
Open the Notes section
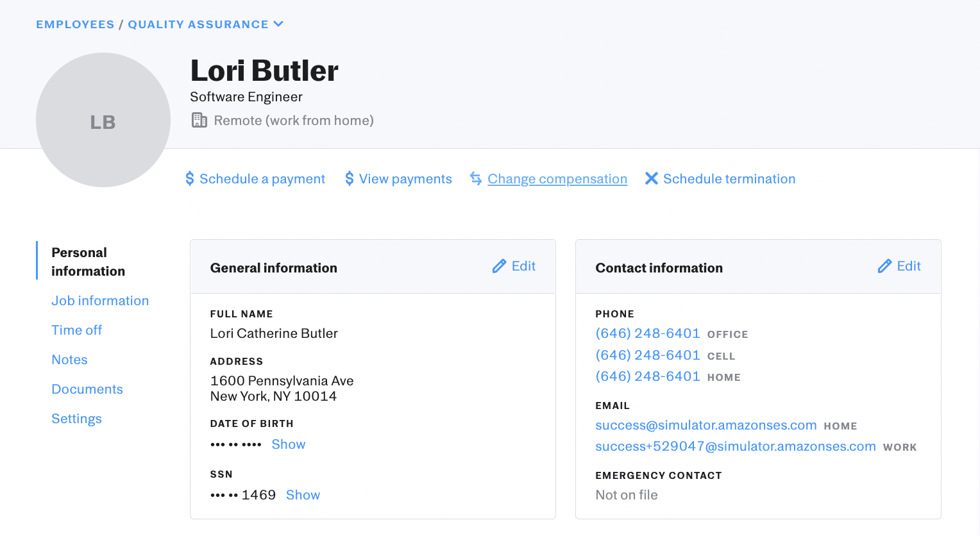coord(69,360)
